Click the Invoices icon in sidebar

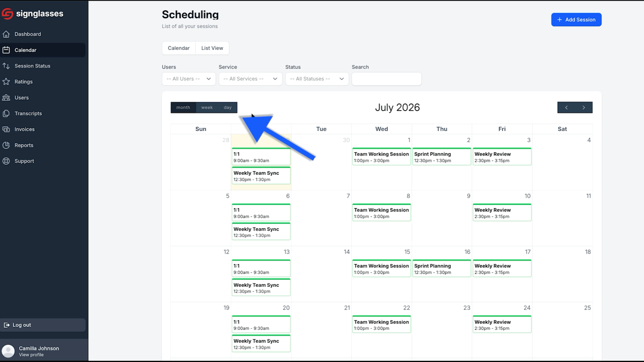(x=6, y=129)
